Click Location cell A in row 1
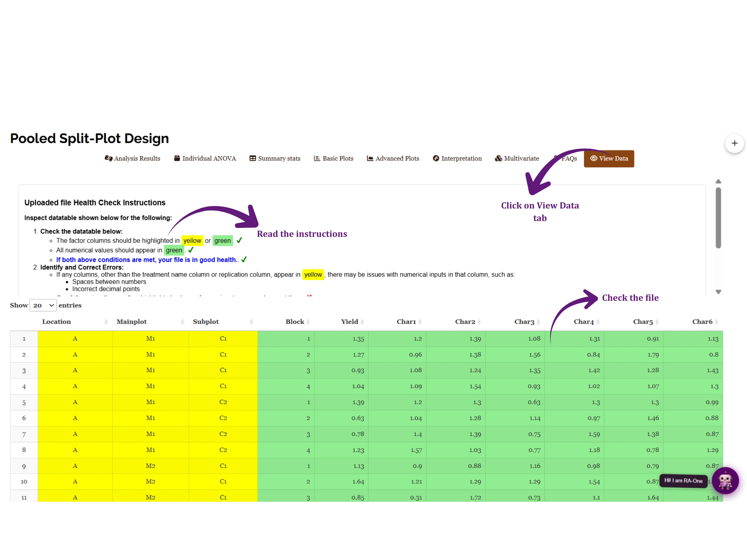 click(75, 339)
